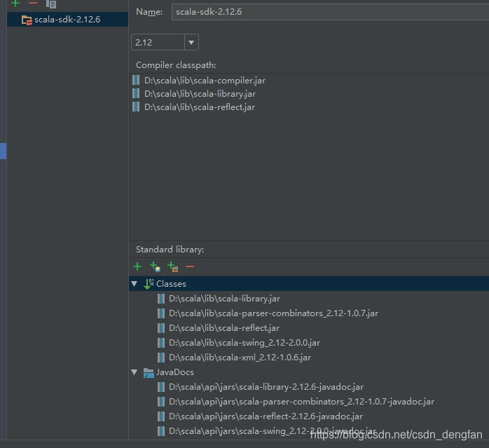
Task: Add excluded root with plus-folder icon
Action: [173, 267]
